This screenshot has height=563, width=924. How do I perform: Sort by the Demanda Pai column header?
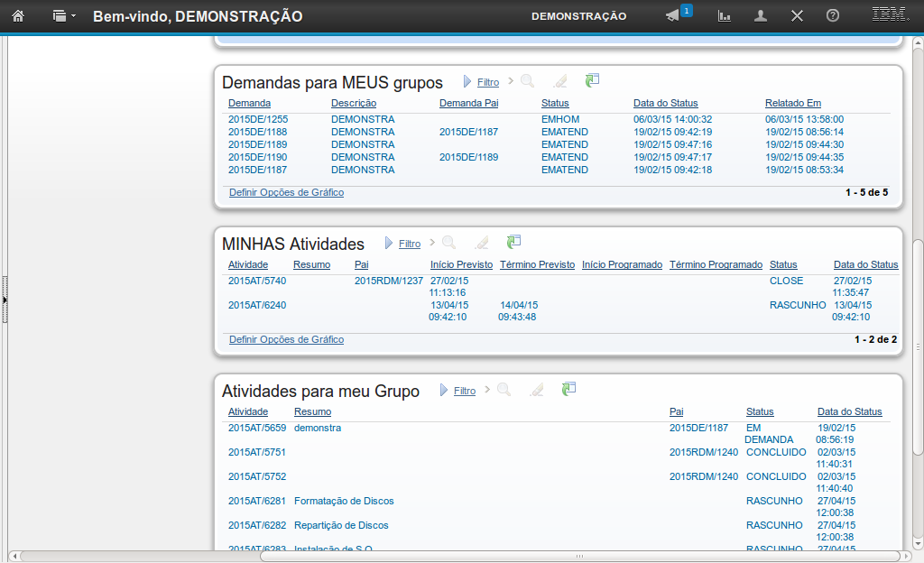[468, 103]
